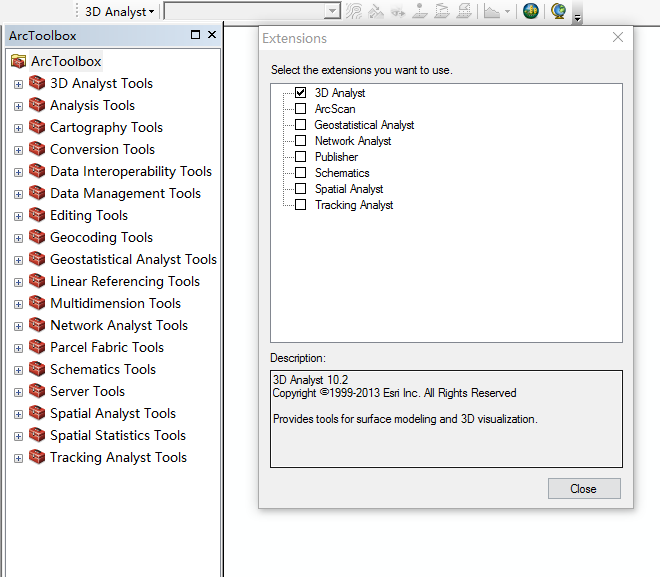Screen dimensions: 660x577
Task: Click the Tracking Analyst Tools toolbox icon
Action: [x=37, y=457]
